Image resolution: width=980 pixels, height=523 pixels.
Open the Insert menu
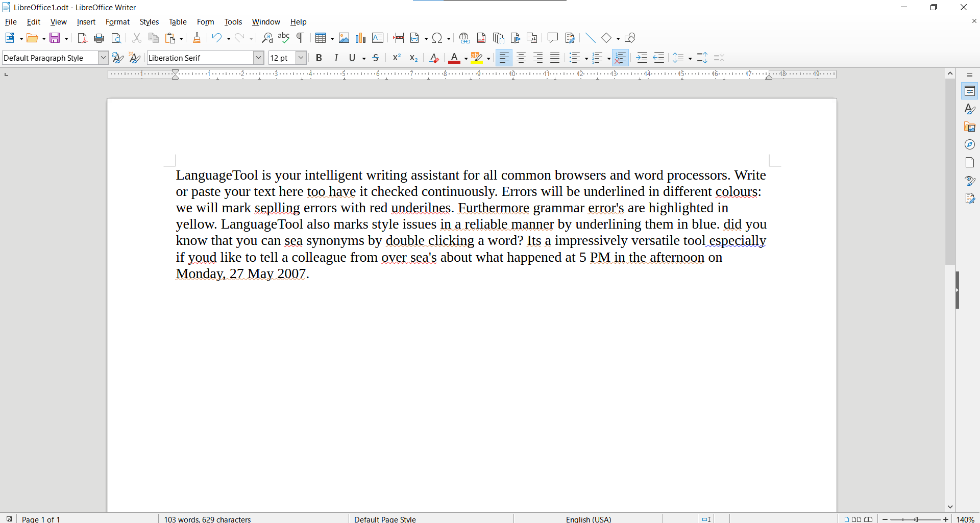click(x=86, y=22)
